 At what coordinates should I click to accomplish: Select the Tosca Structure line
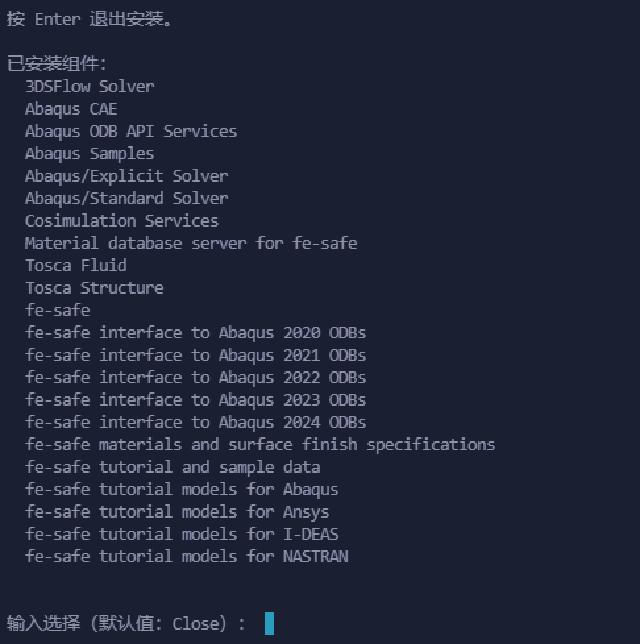tap(94, 288)
